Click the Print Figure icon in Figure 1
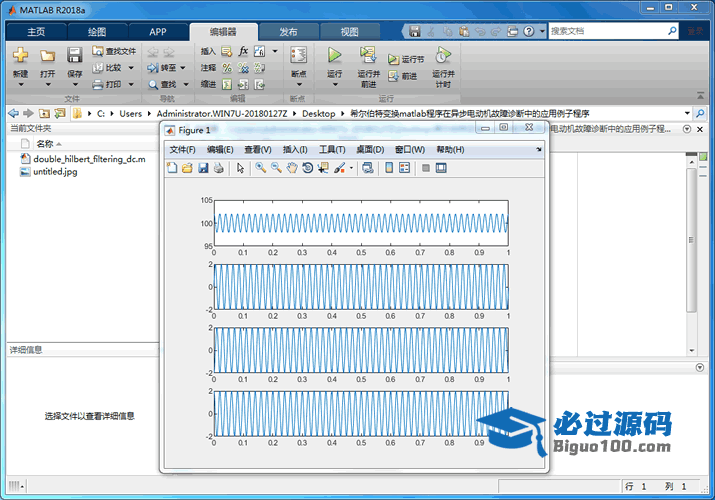Screen dimensions: 715x500 tap(219, 168)
